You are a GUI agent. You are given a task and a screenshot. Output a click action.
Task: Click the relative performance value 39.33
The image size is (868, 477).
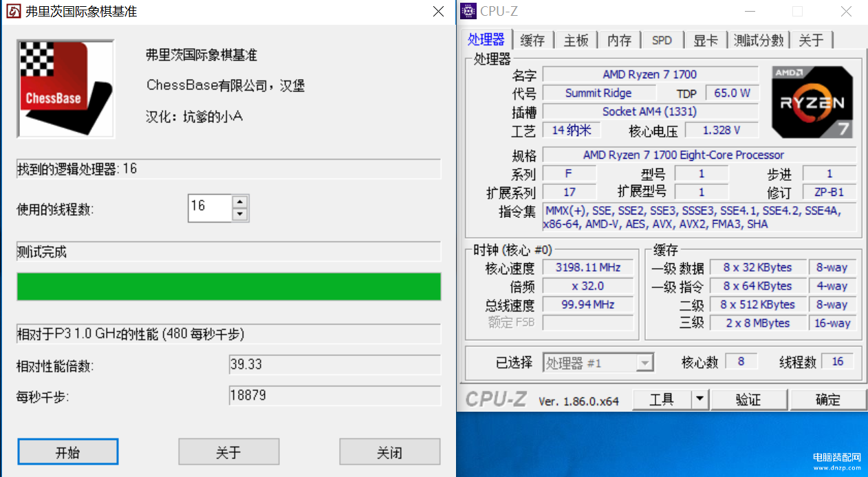(x=335, y=364)
